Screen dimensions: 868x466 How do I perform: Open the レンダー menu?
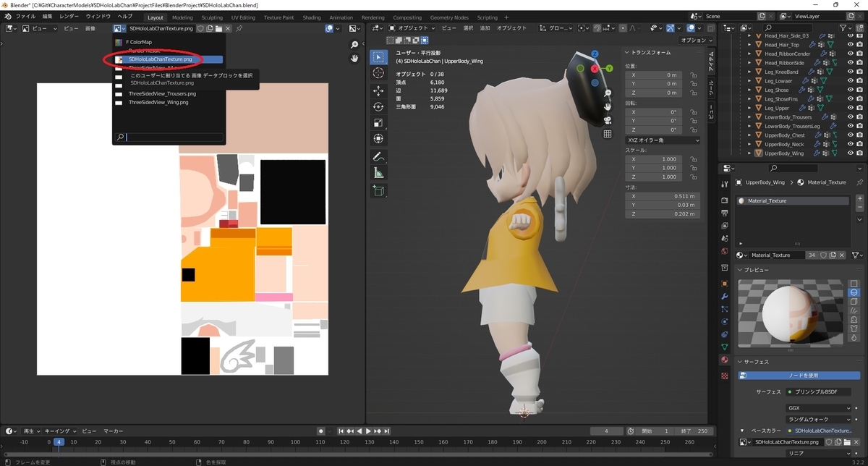coord(69,17)
